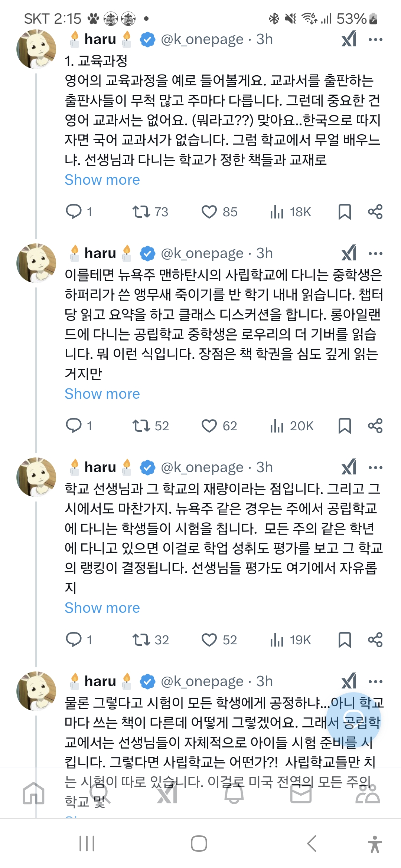The height and width of the screenshot is (868, 401).
Task: Tap Grok icon on the fourth tweet
Action: (349, 681)
